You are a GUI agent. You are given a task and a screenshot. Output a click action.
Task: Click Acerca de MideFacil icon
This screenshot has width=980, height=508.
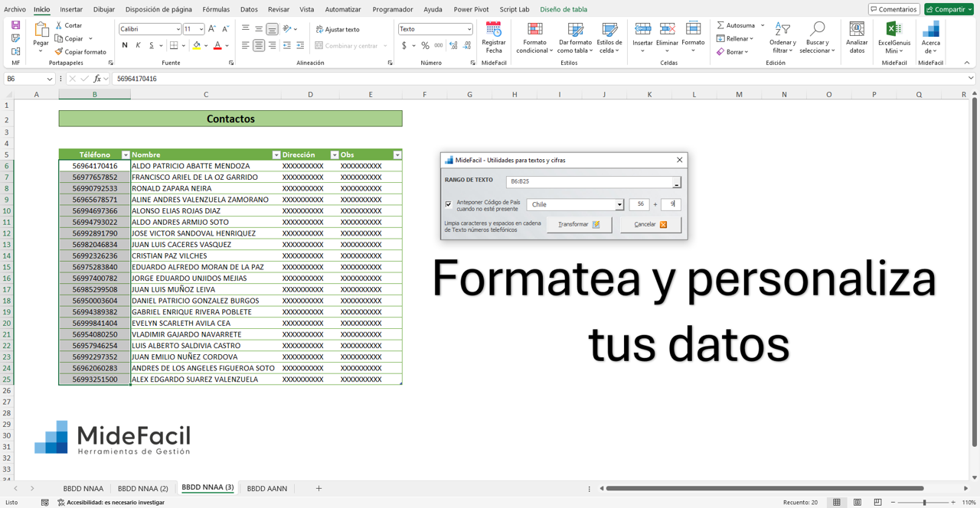pos(931,29)
